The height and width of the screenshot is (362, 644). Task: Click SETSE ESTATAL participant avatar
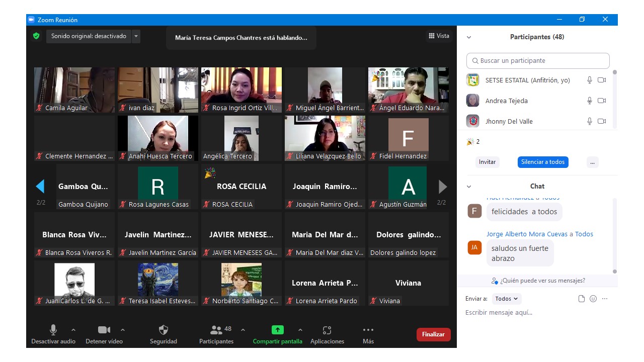(x=472, y=80)
